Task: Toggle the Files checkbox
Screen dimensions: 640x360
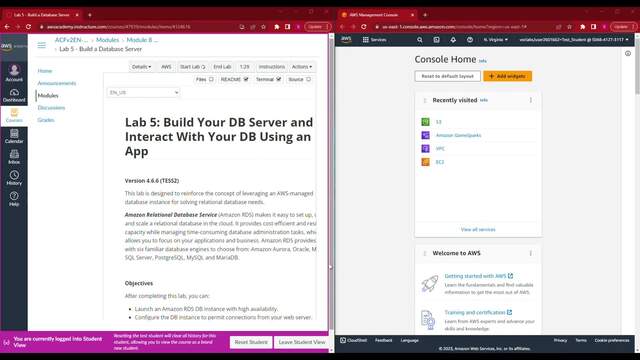Action: pos(211,79)
